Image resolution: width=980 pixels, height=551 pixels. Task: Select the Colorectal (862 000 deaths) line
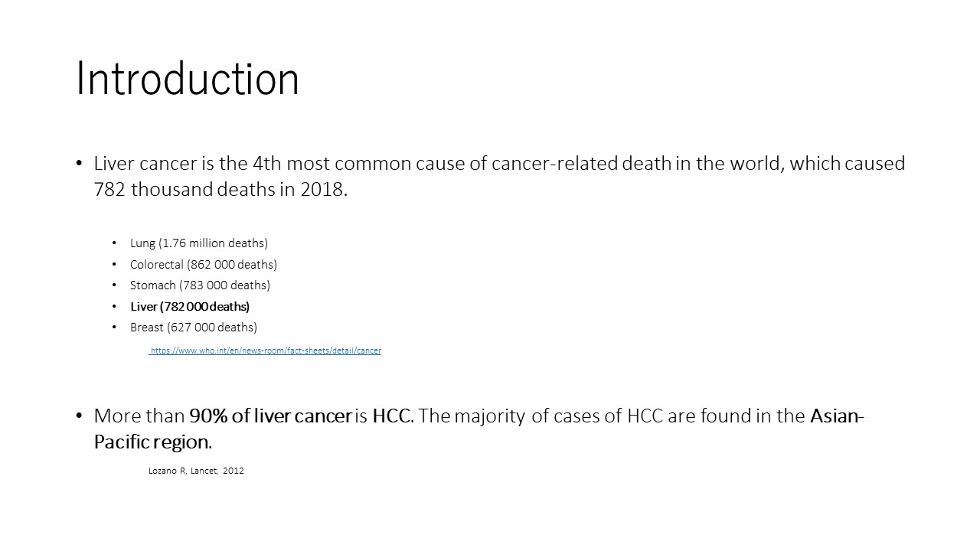click(204, 265)
